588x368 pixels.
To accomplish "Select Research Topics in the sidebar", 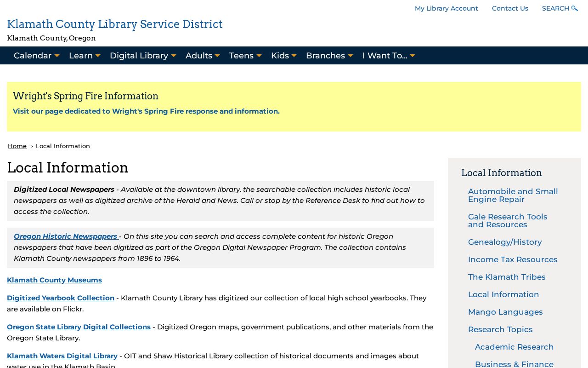I will click(x=500, y=329).
